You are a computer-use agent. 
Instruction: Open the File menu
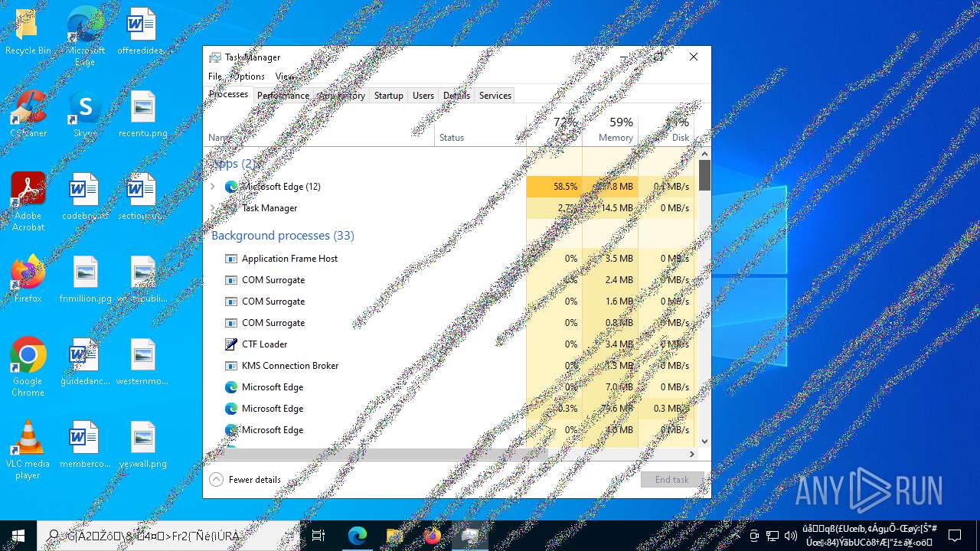tap(215, 77)
